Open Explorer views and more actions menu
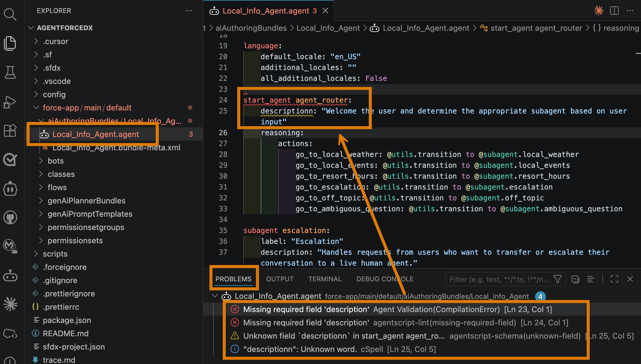The image size is (641, 364). point(189,11)
